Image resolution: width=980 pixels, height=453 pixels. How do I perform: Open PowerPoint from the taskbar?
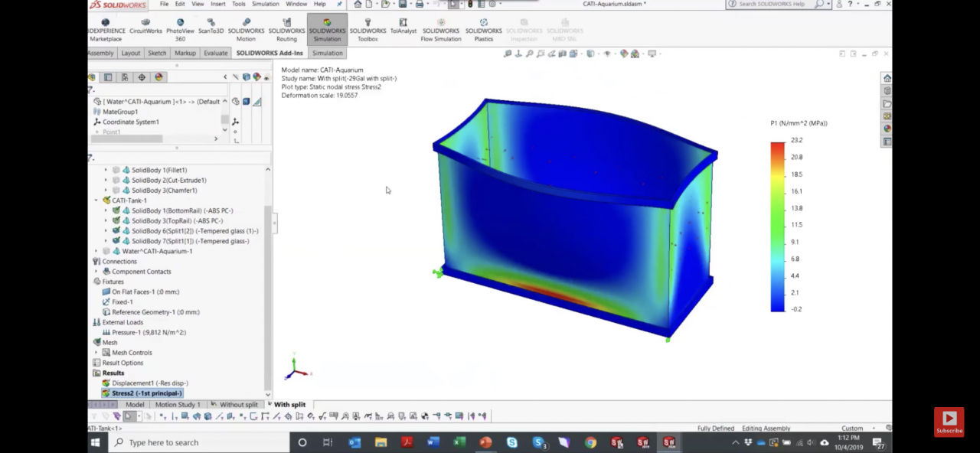(x=485, y=442)
